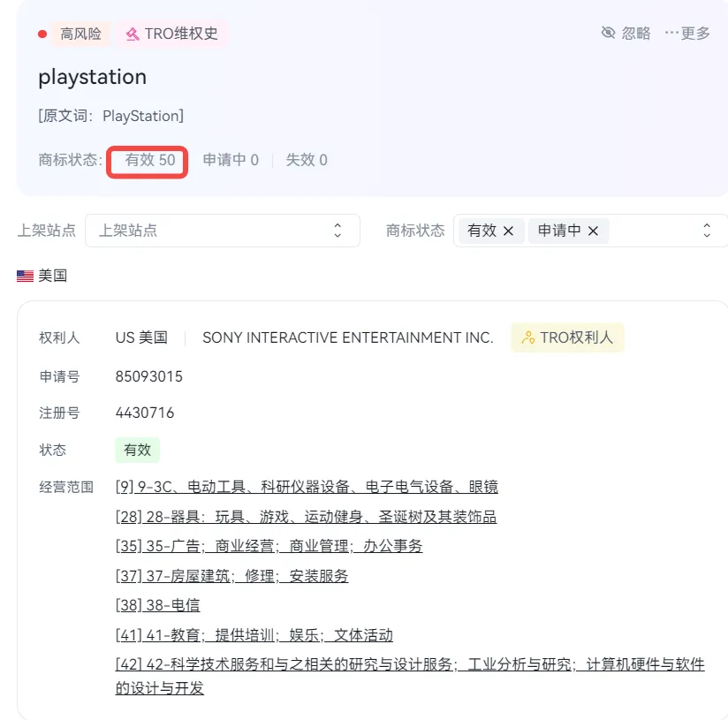This screenshot has width=728, height=720.
Task: Click the green 有效 status badge
Action: [x=138, y=450]
